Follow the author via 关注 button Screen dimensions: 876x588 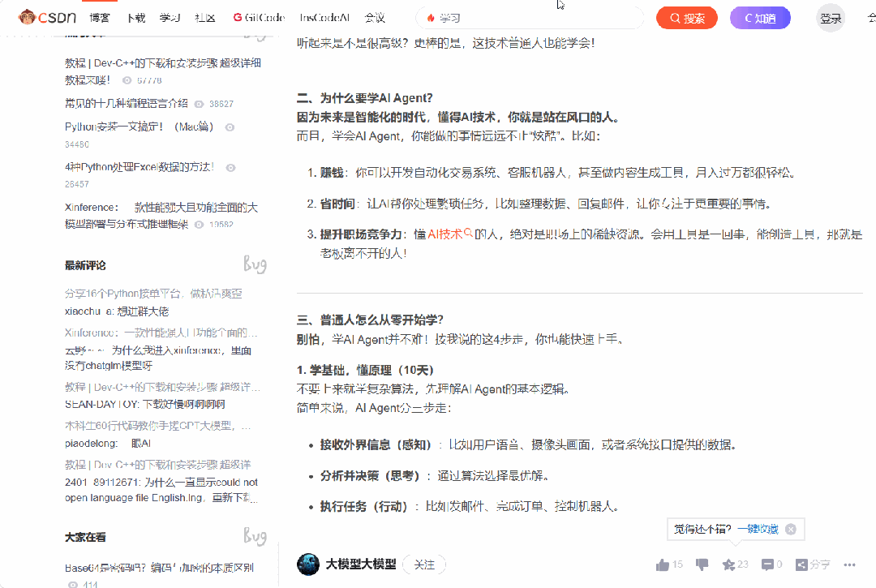pos(423,564)
